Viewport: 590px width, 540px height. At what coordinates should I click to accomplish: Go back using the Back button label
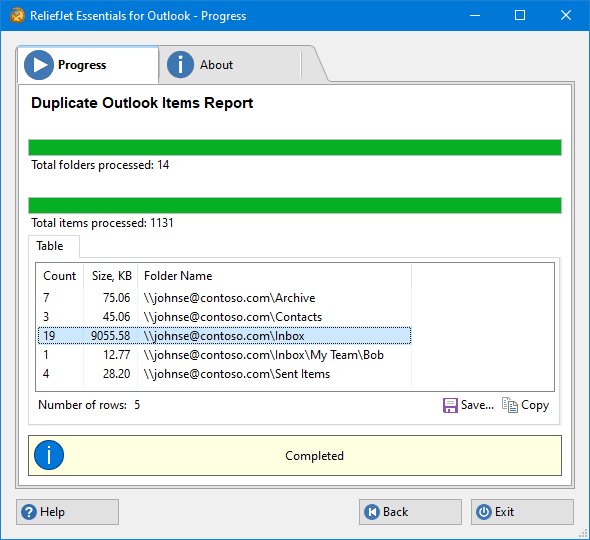click(395, 512)
